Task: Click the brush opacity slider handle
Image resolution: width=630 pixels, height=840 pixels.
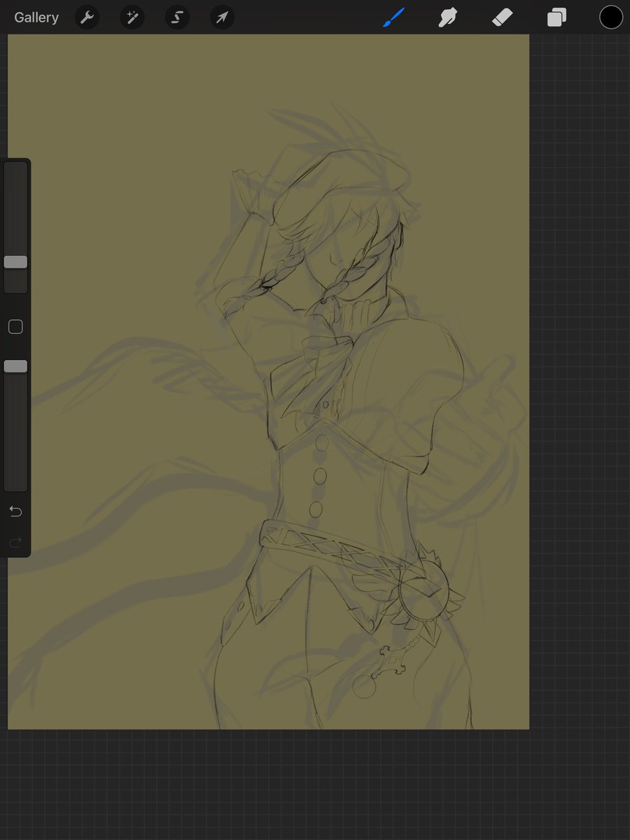Action: click(15, 366)
